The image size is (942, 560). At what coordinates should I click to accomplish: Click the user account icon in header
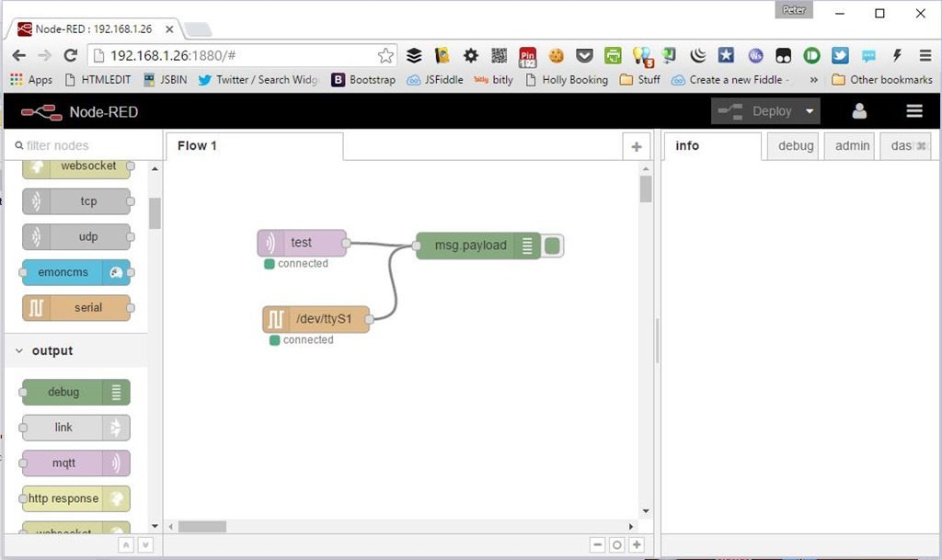859,111
